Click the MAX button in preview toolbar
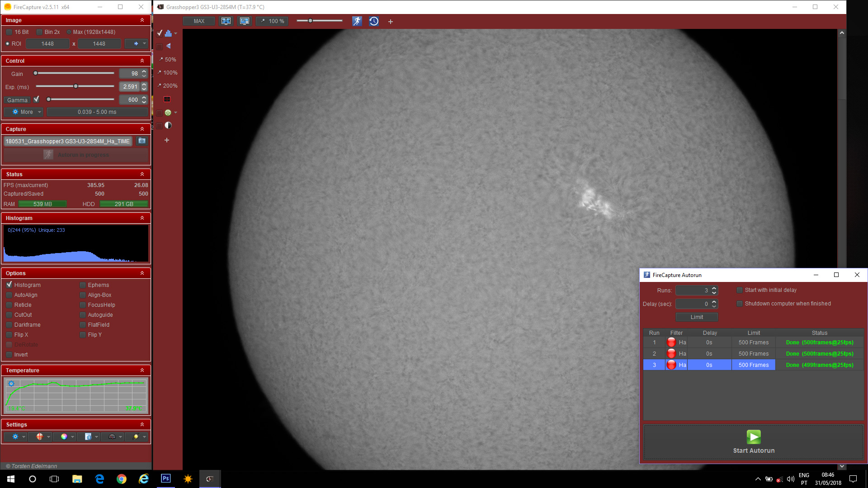The width and height of the screenshot is (868, 488). [199, 21]
